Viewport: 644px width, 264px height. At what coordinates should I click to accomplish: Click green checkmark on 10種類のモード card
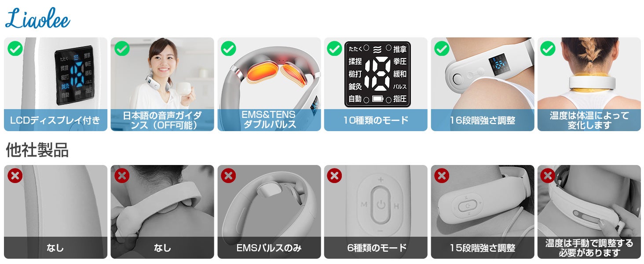point(335,48)
